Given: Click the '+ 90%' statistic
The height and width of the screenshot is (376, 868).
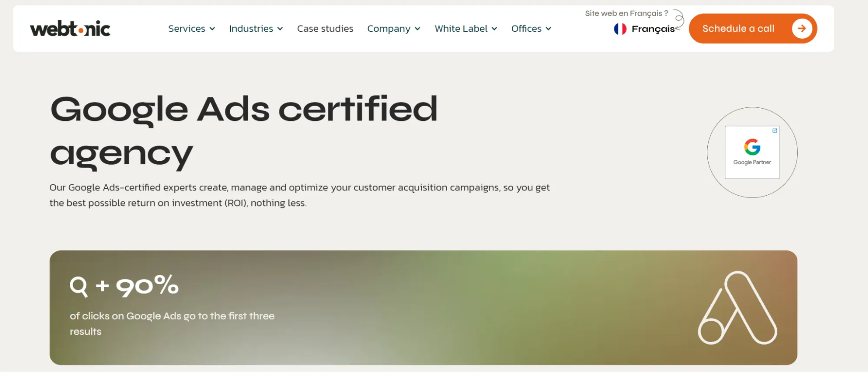Looking at the screenshot, I should 137,286.
